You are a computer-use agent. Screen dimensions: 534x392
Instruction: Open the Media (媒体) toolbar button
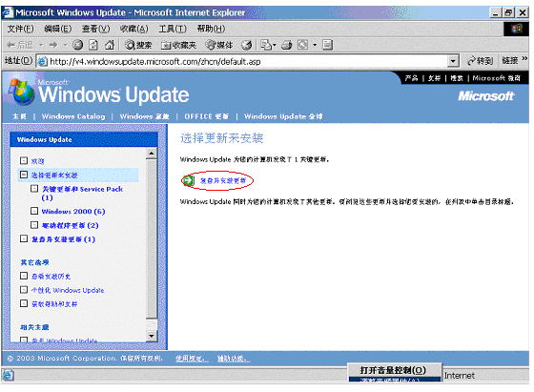219,45
